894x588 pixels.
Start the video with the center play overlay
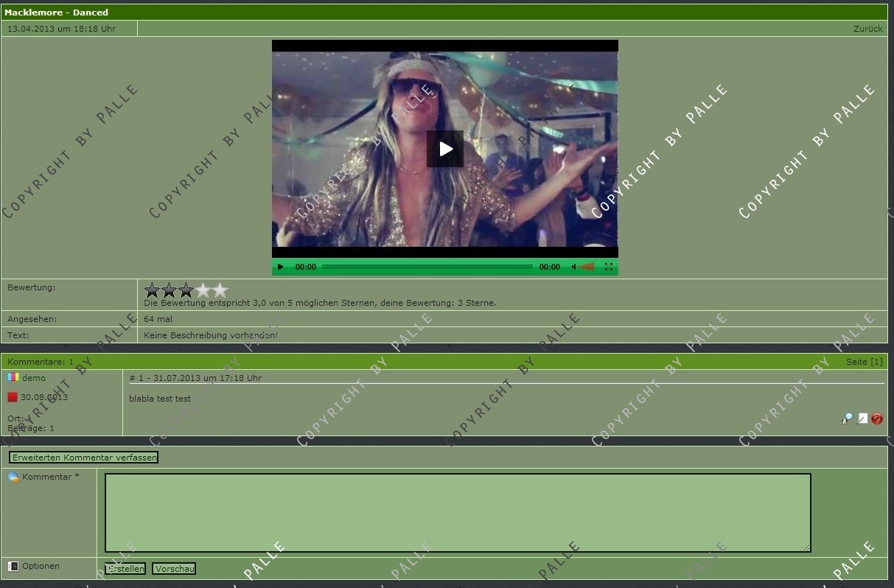click(445, 149)
